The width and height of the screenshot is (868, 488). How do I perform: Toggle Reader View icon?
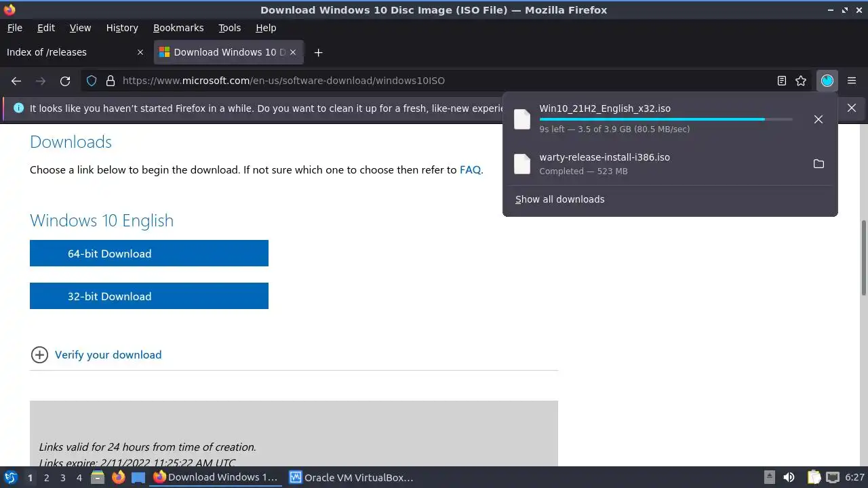pyautogui.click(x=782, y=81)
